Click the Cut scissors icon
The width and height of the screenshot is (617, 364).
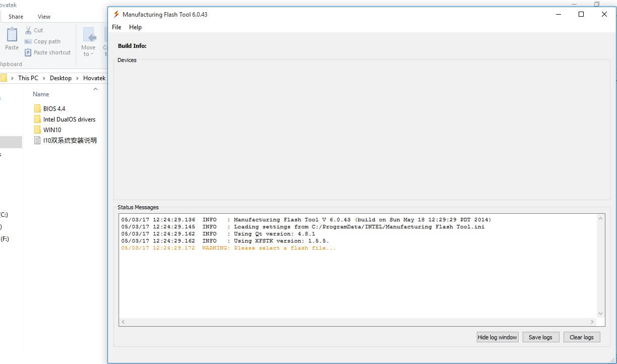coord(28,30)
